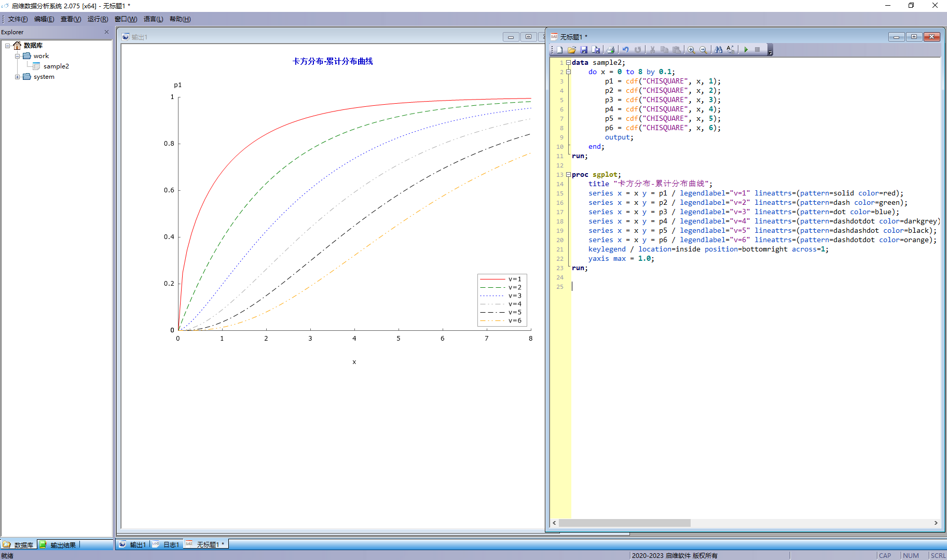Minimize the 无标题1 editor window

coord(896,37)
